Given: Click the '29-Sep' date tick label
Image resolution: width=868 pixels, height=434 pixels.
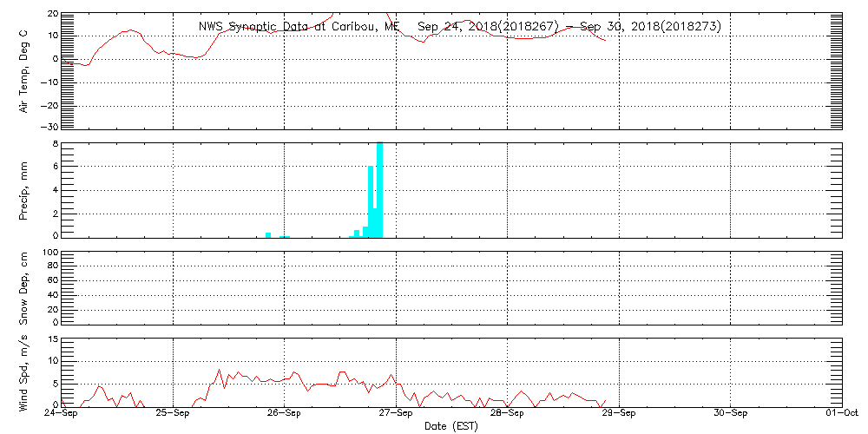Looking at the screenshot, I should 620,414.
